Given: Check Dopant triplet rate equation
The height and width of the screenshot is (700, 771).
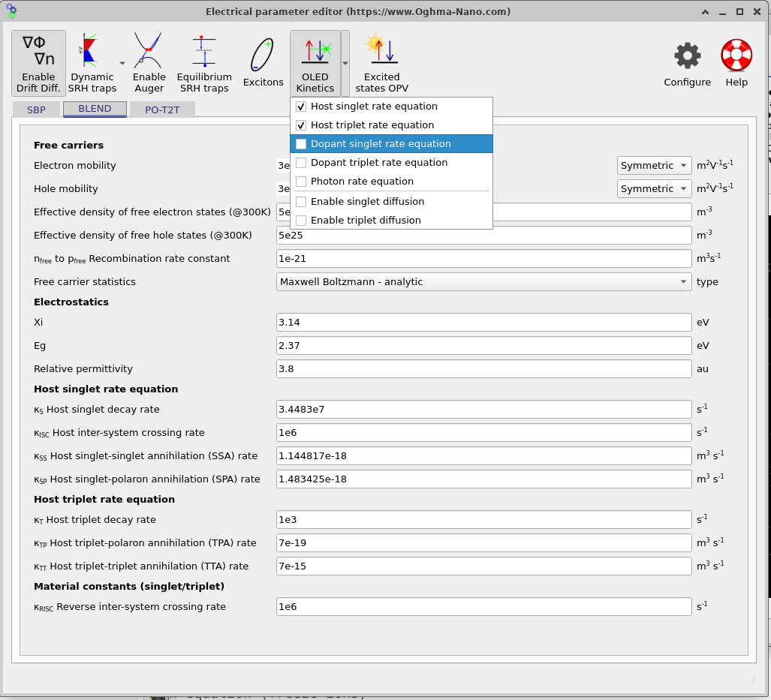Looking at the screenshot, I should pyautogui.click(x=391, y=162).
